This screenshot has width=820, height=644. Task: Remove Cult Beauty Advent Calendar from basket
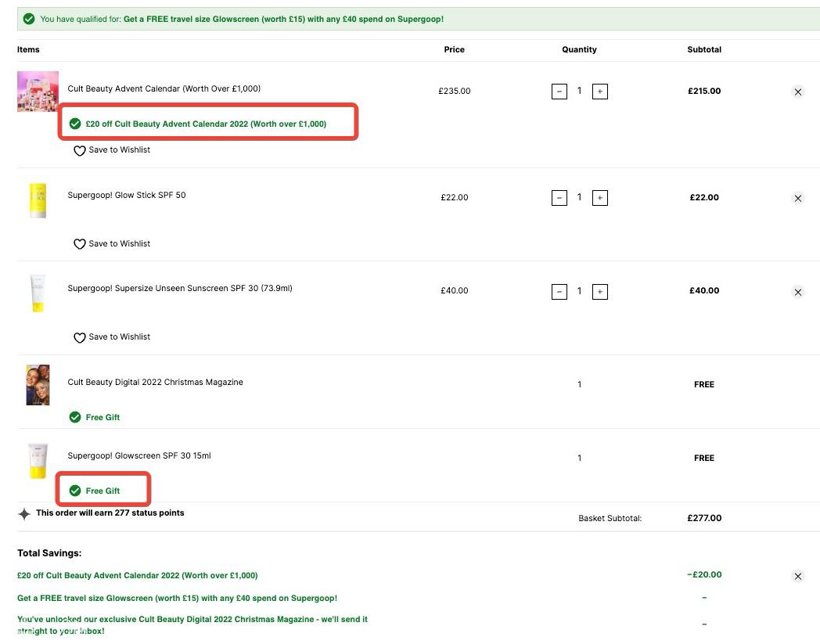tap(797, 92)
